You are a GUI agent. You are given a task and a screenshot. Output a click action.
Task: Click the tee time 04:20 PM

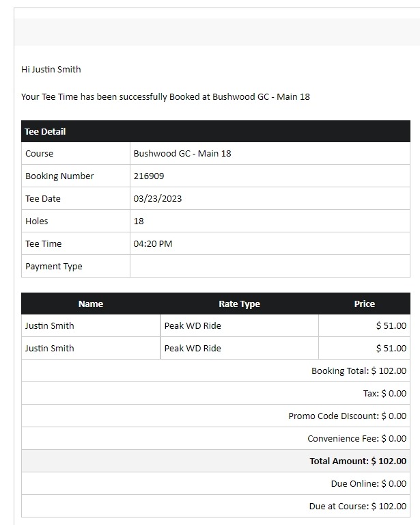click(x=153, y=244)
